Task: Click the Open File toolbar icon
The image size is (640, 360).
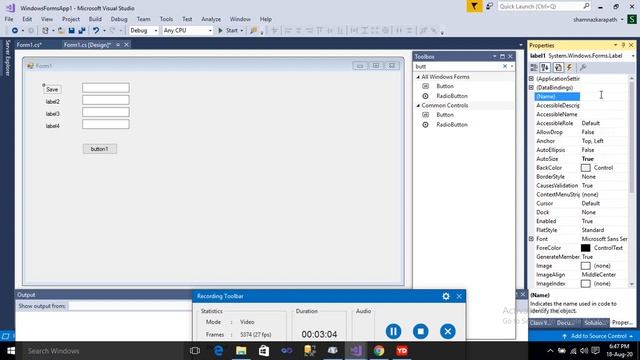Action: click(x=61, y=31)
